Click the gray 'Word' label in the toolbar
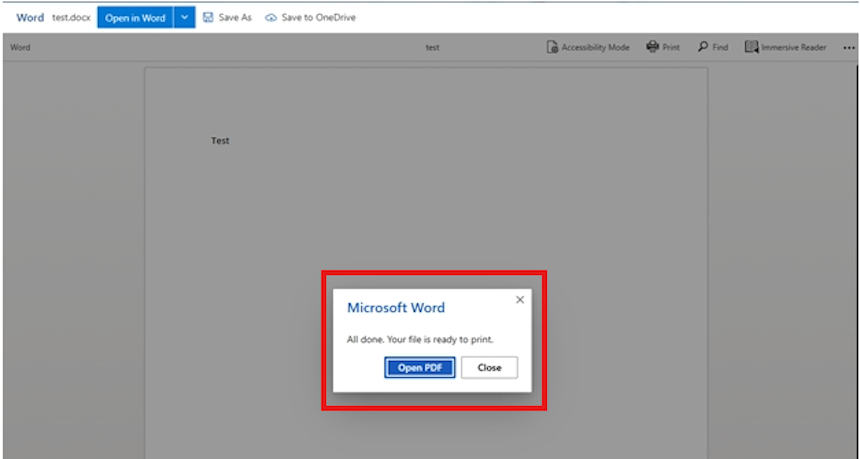The height and width of the screenshot is (459, 860). (x=20, y=48)
